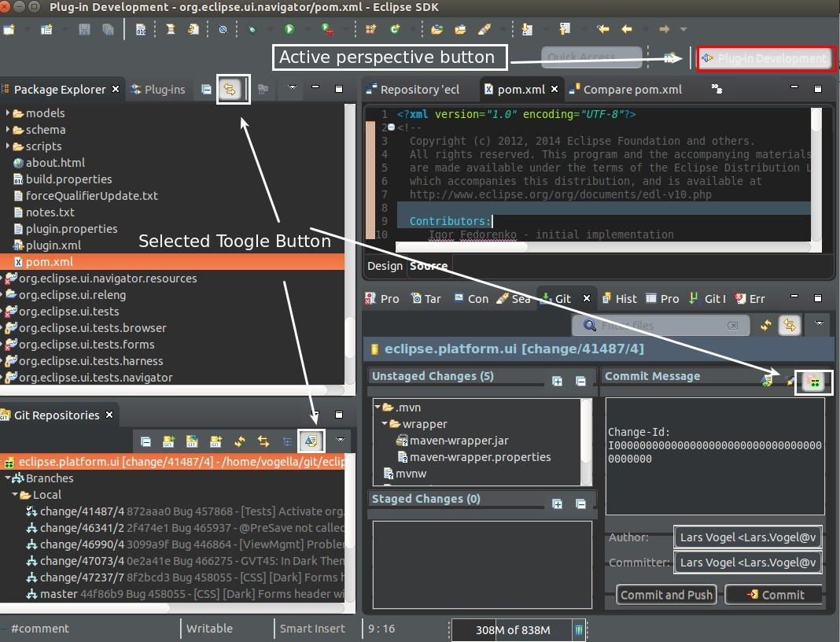Collapse the Branches node in Git Repositories
Viewport: 840px width, 642px height.
coord(7,478)
